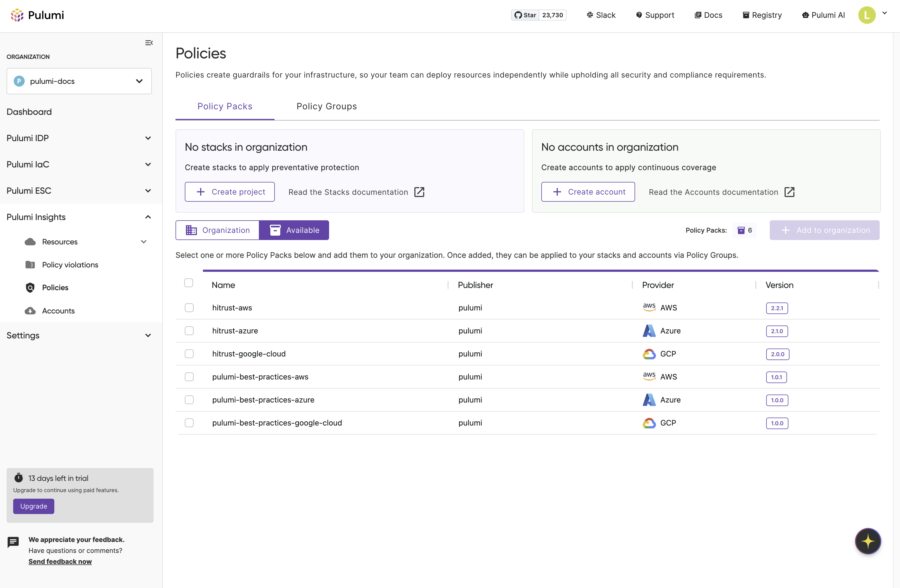
Task: Open the Support link
Action: [x=655, y=15]
